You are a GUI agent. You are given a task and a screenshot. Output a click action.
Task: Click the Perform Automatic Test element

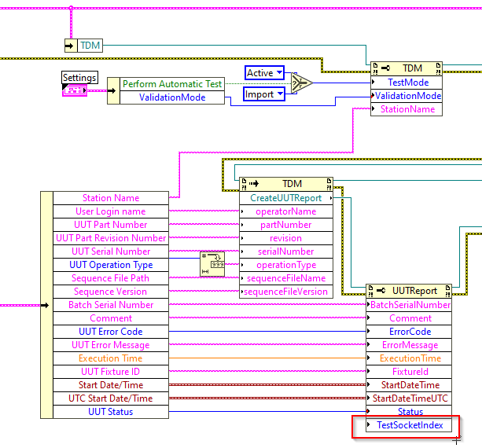coord(172,84)
